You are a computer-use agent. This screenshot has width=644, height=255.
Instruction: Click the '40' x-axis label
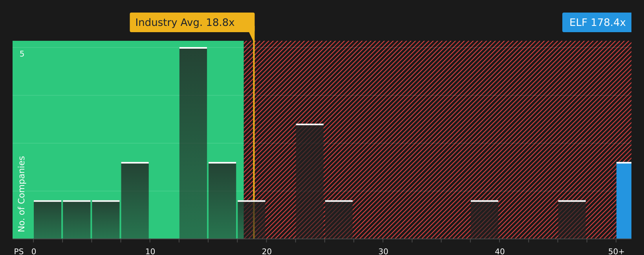point(500,251)
